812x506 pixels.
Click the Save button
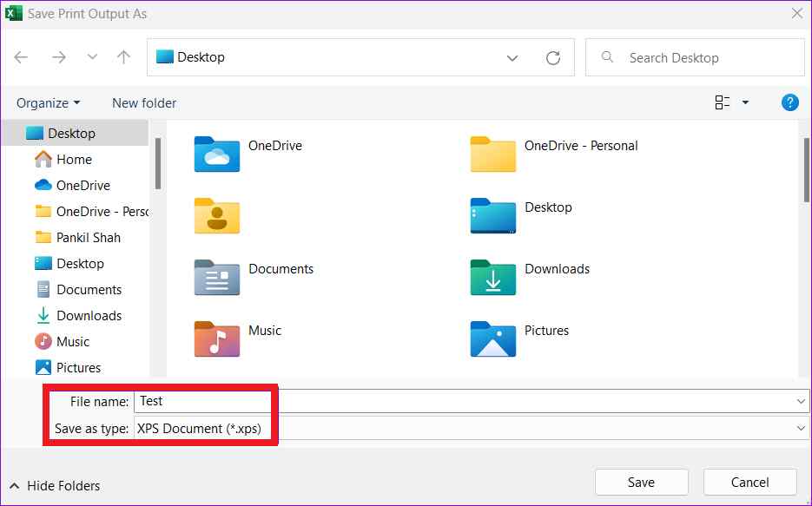pyautogui.click(x=642, y=483)
